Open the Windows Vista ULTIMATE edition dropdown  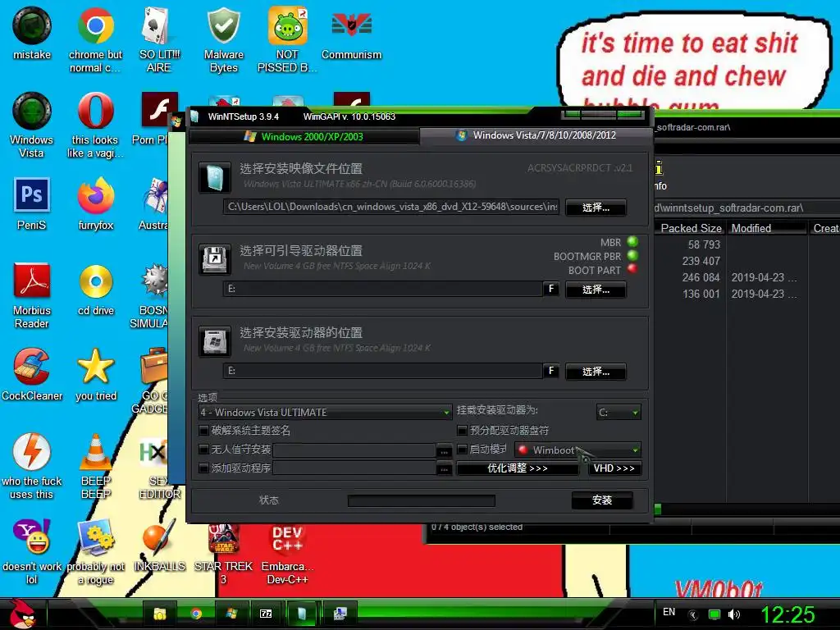[x=325, y=412]
